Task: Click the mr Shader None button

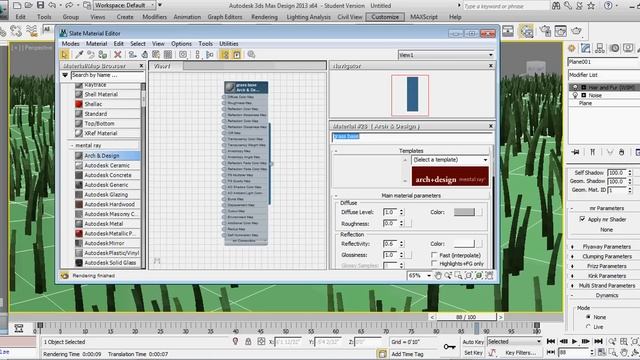Action: 606,230
